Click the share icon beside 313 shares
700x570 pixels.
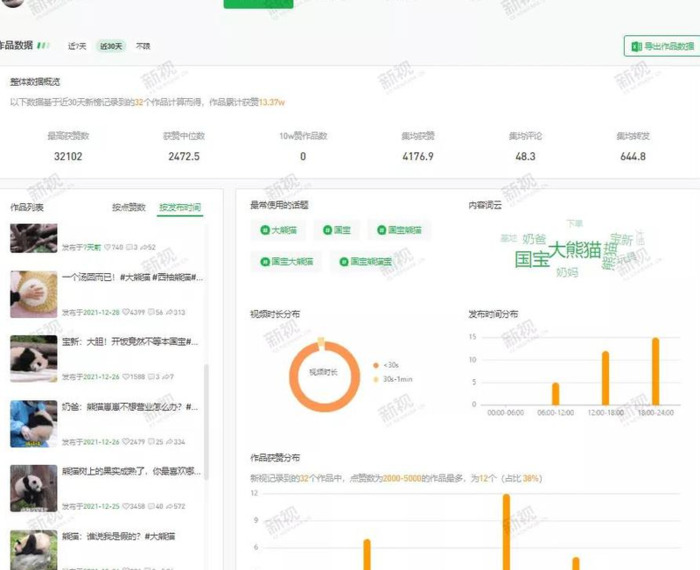(x=169, y=312)
